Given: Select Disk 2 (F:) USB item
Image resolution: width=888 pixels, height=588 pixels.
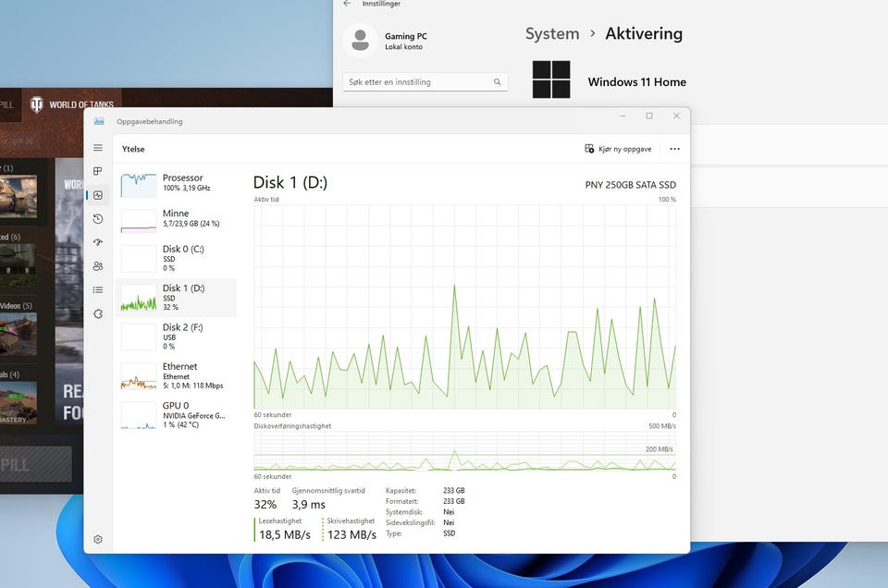Looking at the screenshot, I should 175,337.
